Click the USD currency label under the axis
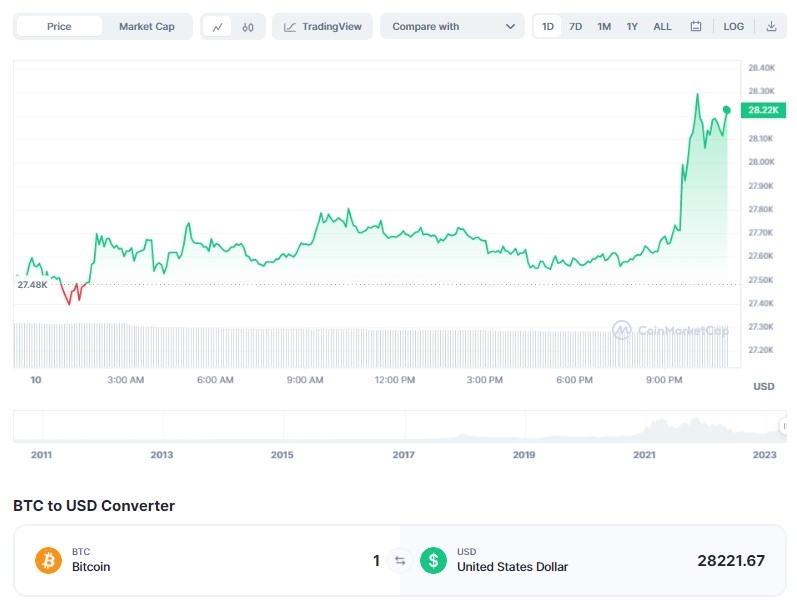 tap(763, 386)
